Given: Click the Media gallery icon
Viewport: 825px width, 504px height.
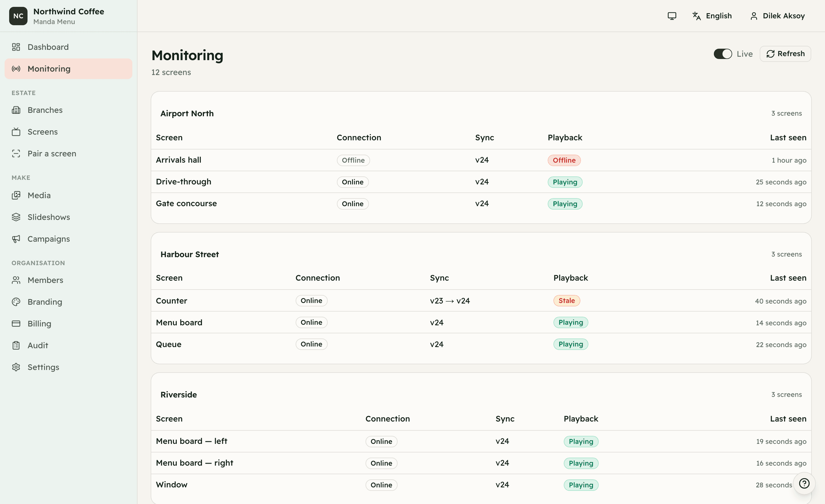Looking at the screenshot, I should (16, 195).
